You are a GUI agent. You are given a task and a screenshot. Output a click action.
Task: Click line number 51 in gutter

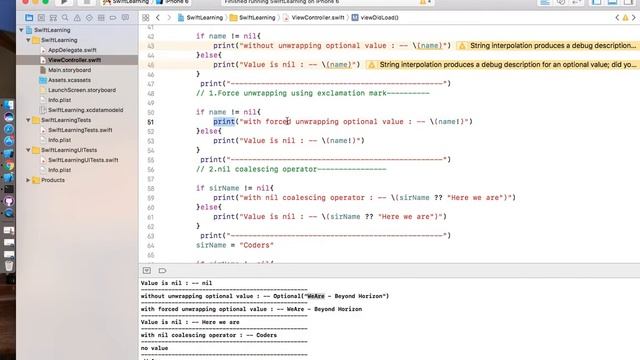(151, 122)
